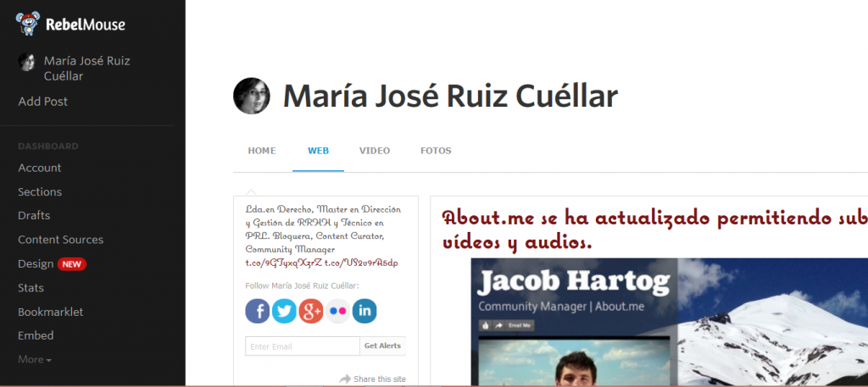The height and width of the screenshot is (387, 868).
Task: Click the María José Ruiz Cuéllar sidebar name
Action: [x=87, y=69]
